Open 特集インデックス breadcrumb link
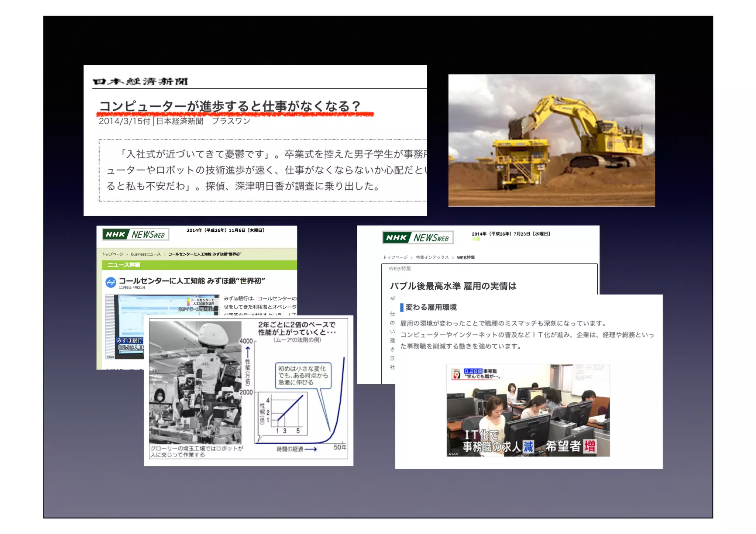The width and height of the screenshot is (756, 534). [x=432, y=258]
